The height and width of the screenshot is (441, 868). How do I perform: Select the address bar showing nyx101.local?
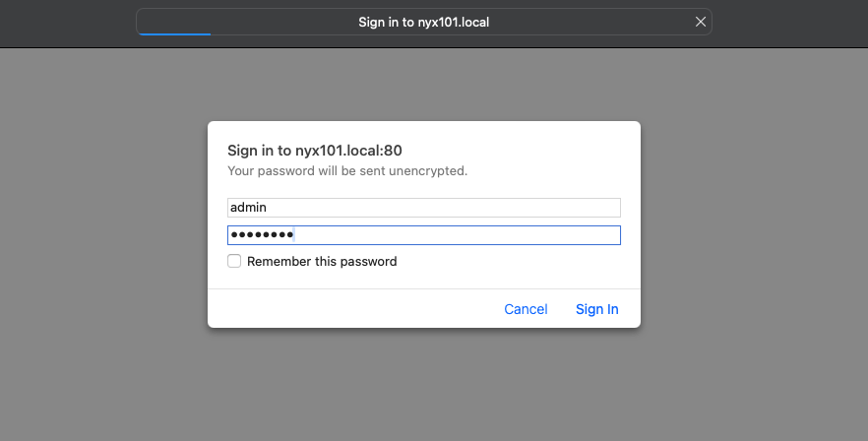[x=424, y=22]
